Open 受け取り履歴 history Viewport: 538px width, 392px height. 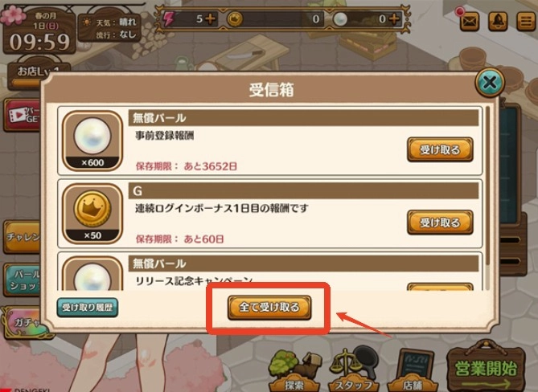click(x=88, y=308)
